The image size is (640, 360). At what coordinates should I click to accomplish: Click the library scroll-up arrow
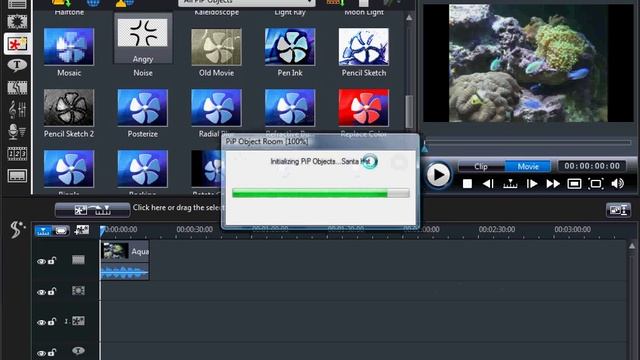click(409, 18)
